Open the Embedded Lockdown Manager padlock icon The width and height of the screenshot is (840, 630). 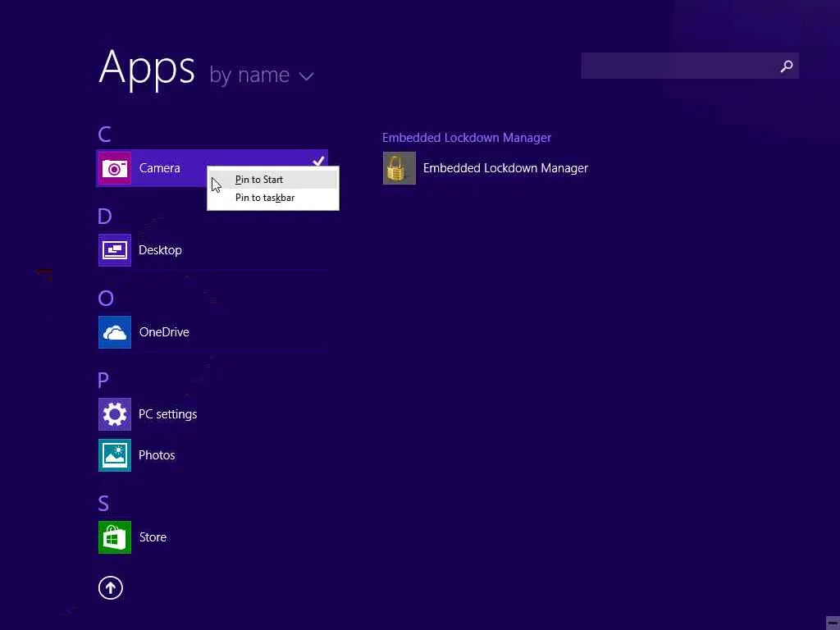point(399,168)
